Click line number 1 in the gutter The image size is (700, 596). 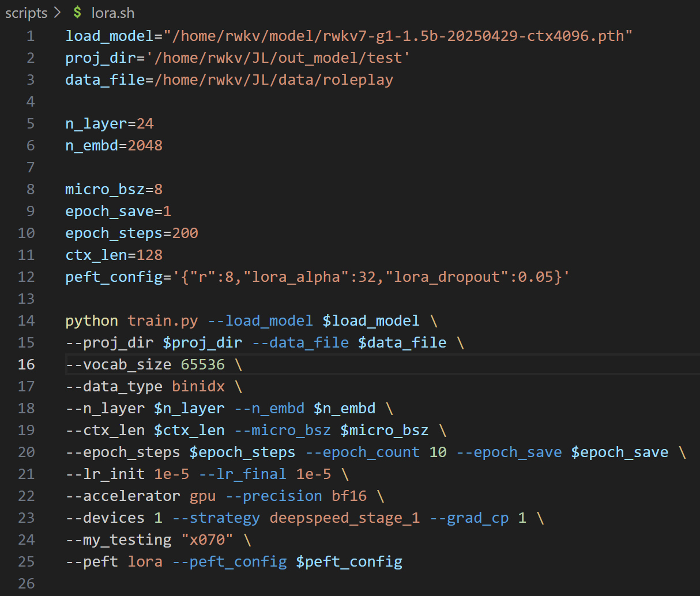point(30,36)
